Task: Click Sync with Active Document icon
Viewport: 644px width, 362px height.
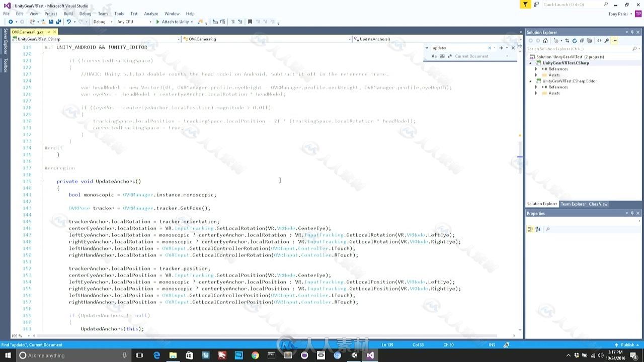Action: (x=567, y=41)
